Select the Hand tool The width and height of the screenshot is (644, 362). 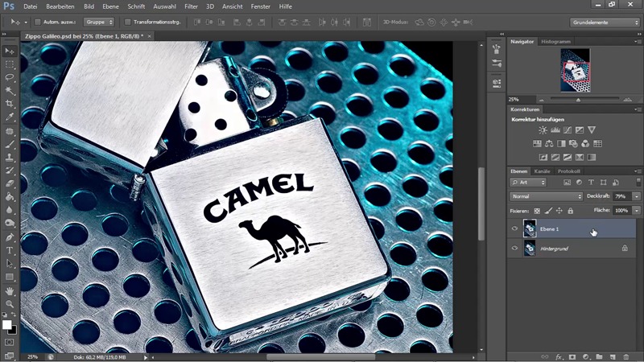[10, 291]
